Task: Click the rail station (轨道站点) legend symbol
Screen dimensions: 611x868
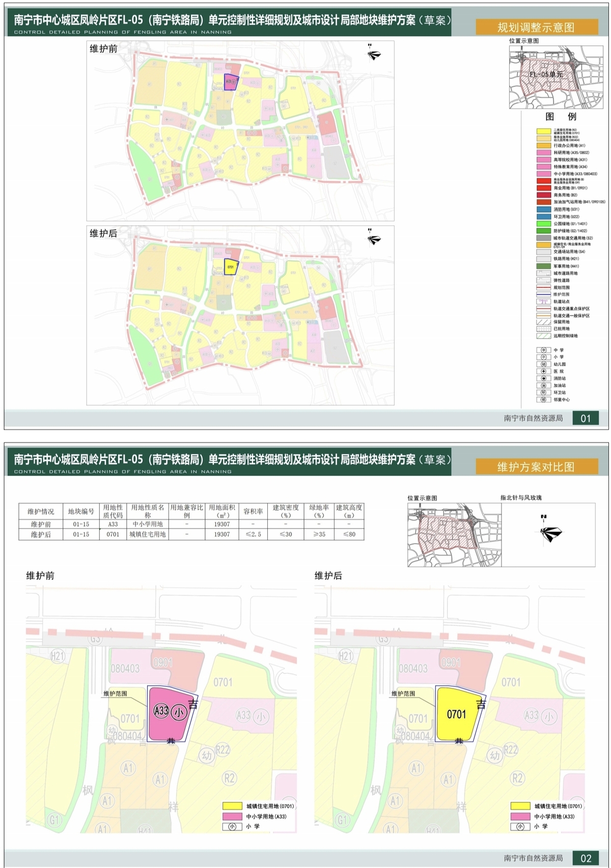Action: tap(543, 301)
